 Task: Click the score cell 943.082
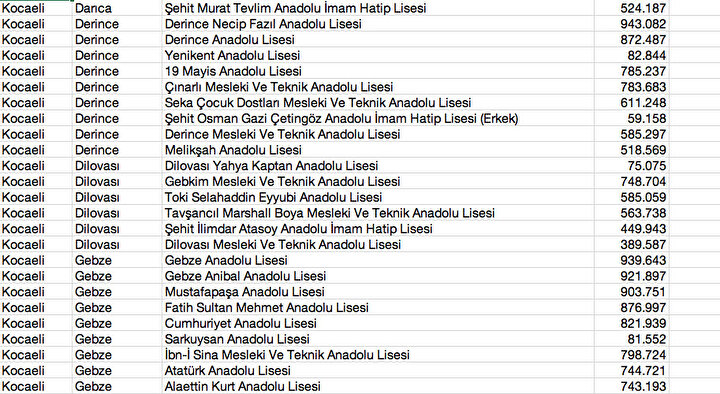pyautogui.click(x=631, y=24)
